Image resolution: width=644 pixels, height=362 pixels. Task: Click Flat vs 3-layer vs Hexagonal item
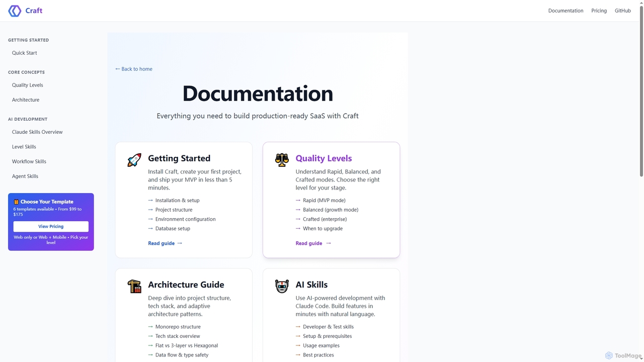183,345
